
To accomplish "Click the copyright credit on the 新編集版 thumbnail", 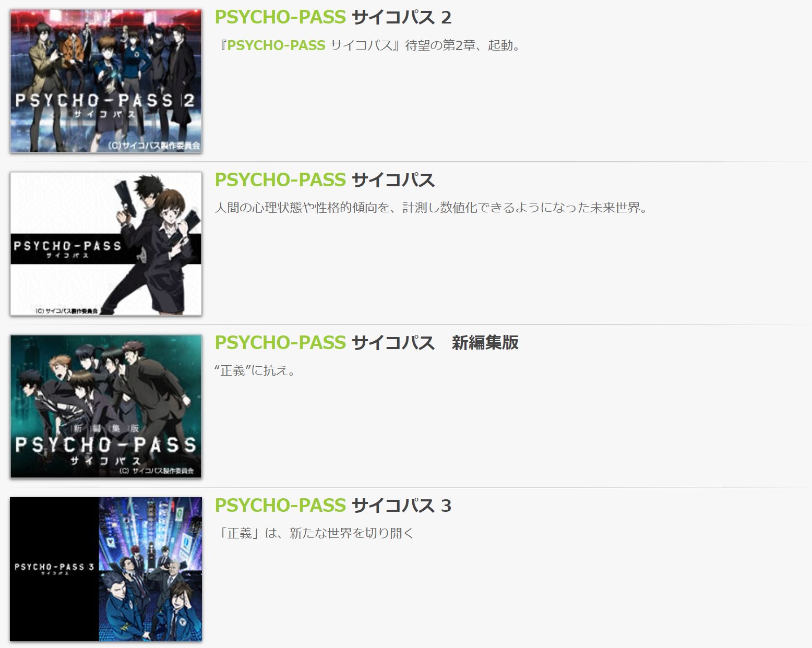I will [157, 471].
